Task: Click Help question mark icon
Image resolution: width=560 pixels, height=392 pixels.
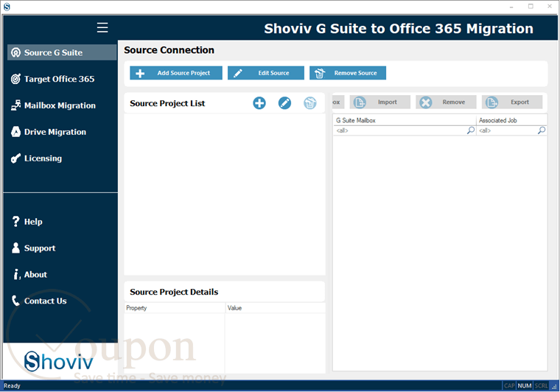Action: coord(15,222)
